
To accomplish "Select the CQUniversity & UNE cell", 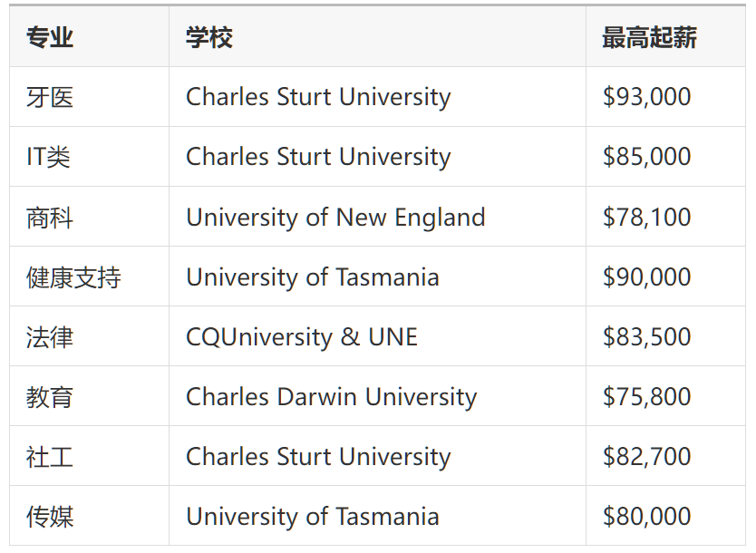I will 302,337.
